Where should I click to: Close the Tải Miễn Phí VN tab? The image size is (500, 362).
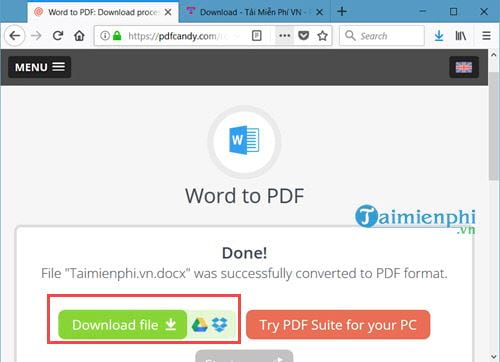tap(319, 12)
